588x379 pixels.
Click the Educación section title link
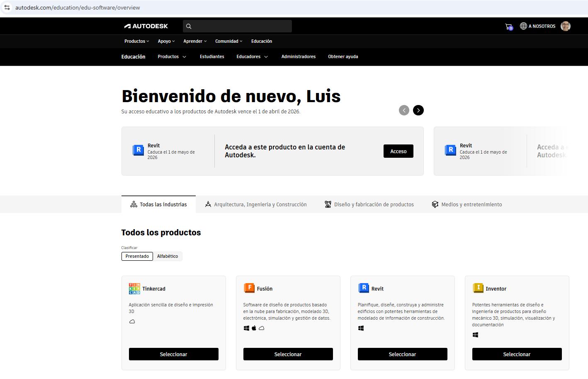click(133, 56)
